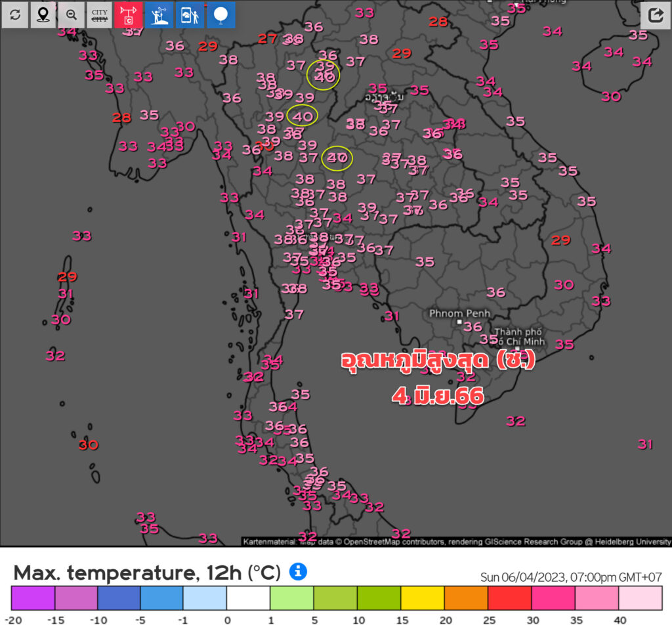This screenshot has height=629, width=672.
Task: Zoom out with the magnifier icon
Action: tap(72, 14)
